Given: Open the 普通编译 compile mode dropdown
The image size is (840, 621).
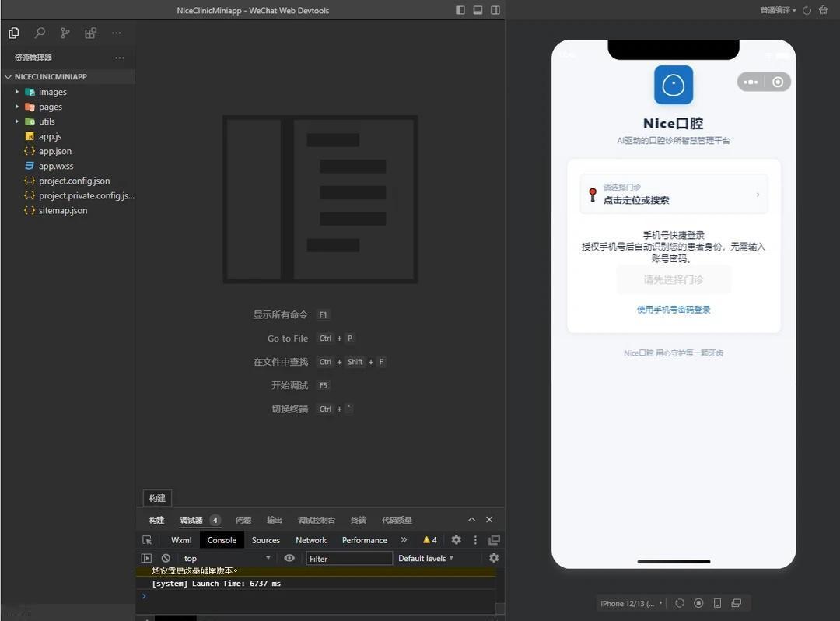Looking at the screenshot, I should [x=778, y=10].
